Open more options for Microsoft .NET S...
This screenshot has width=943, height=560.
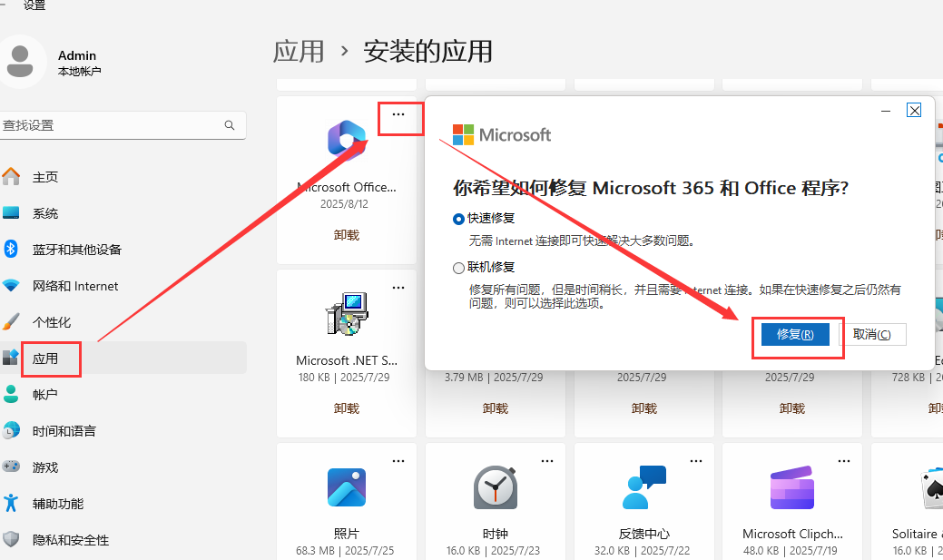pyautogui.click(x=398, y=288)
